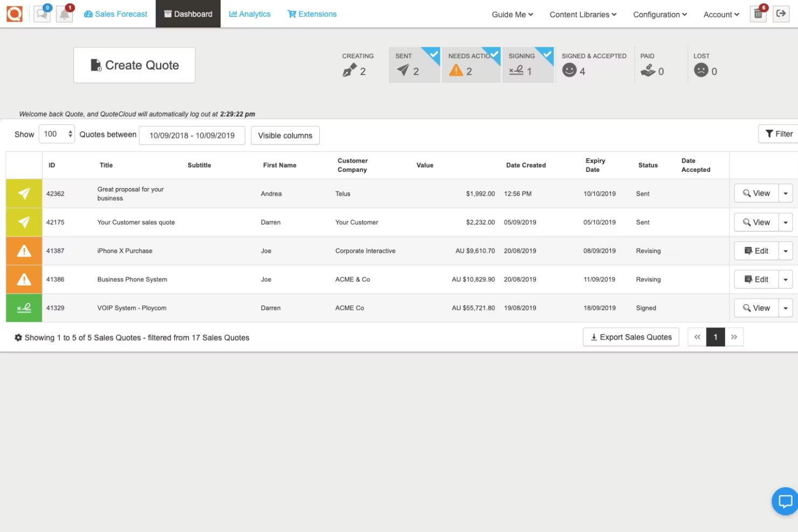The height and width of the screenshot is (532, 798).
Task: Open the recycle bin icon in the header
Action: point(758,14)
